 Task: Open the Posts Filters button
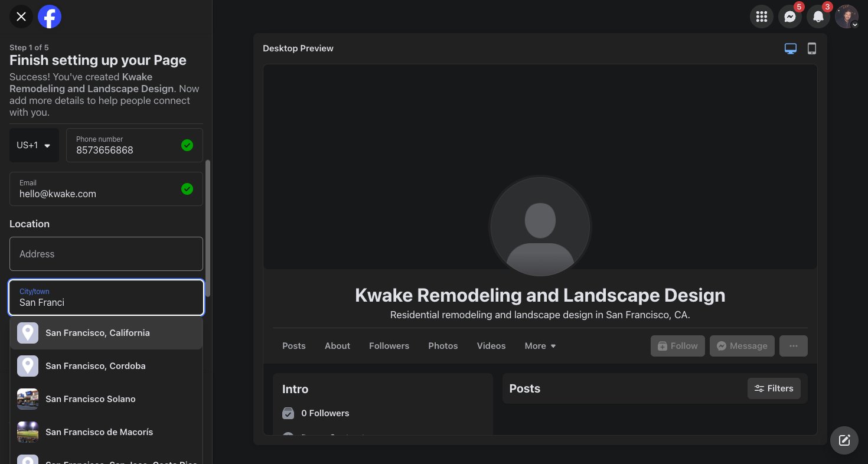tap(774, 388)
